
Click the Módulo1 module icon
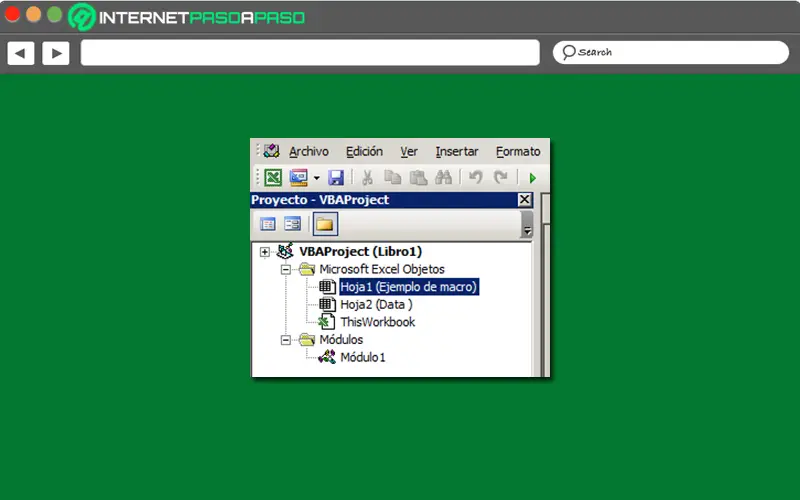[x=327, y=357]
